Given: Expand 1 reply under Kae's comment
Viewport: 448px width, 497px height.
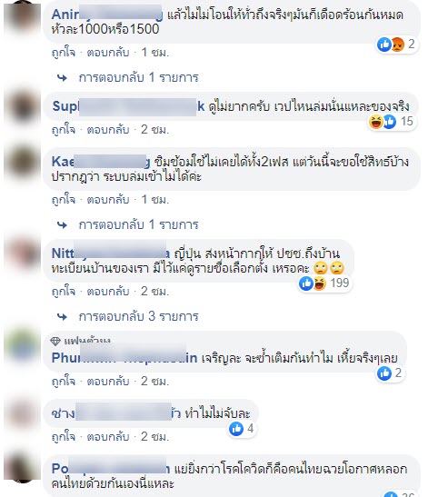Looking at the screenshot, I should 138,224.
